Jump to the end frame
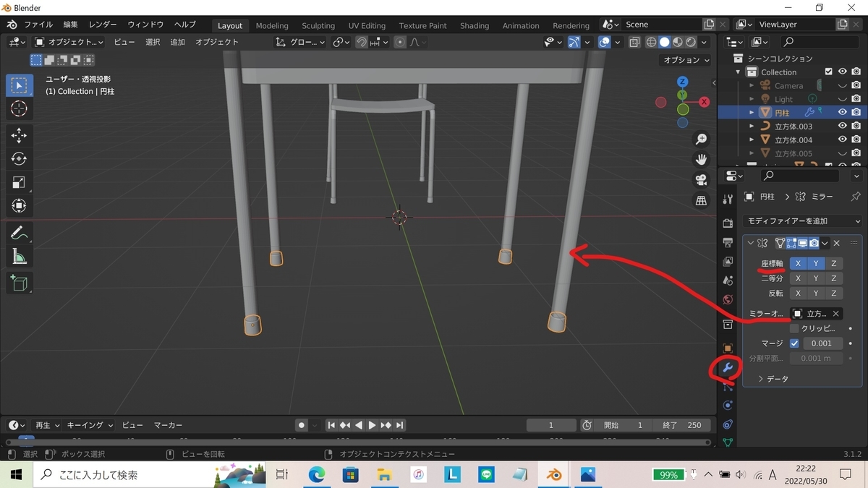Screen dimensions: 868x488 click(x=400, y=425)
